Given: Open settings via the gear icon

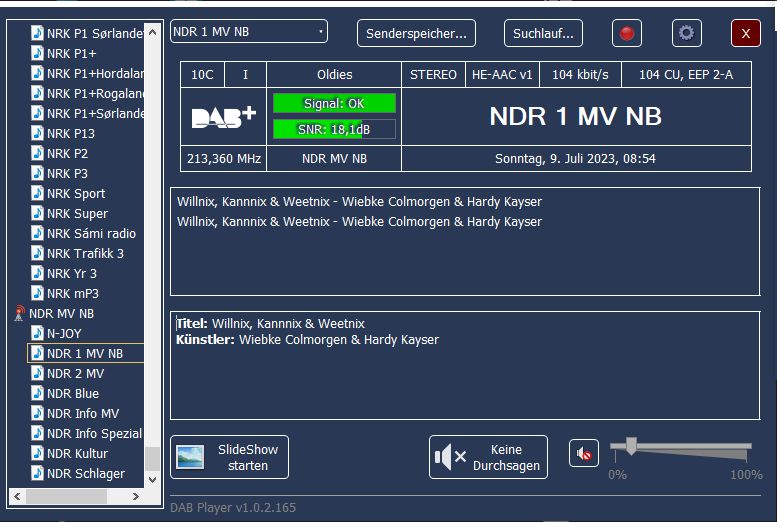Looking at the screenshot, I should tap(686, 33).
